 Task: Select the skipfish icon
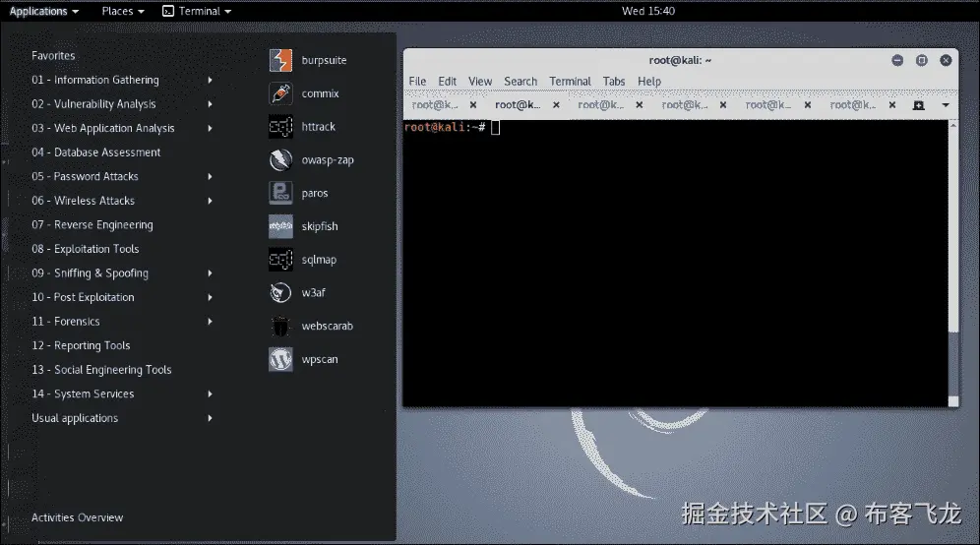(x=280, y=226)
